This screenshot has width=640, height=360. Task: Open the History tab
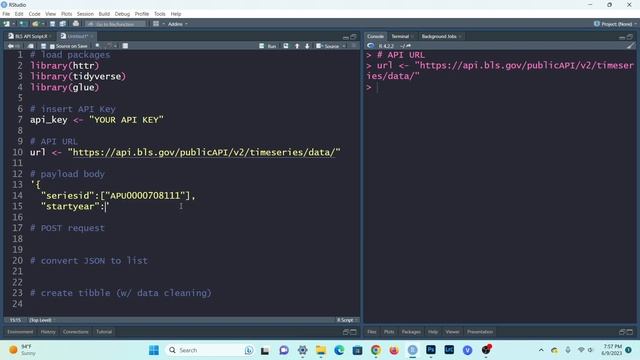click(x=48, y=332)
